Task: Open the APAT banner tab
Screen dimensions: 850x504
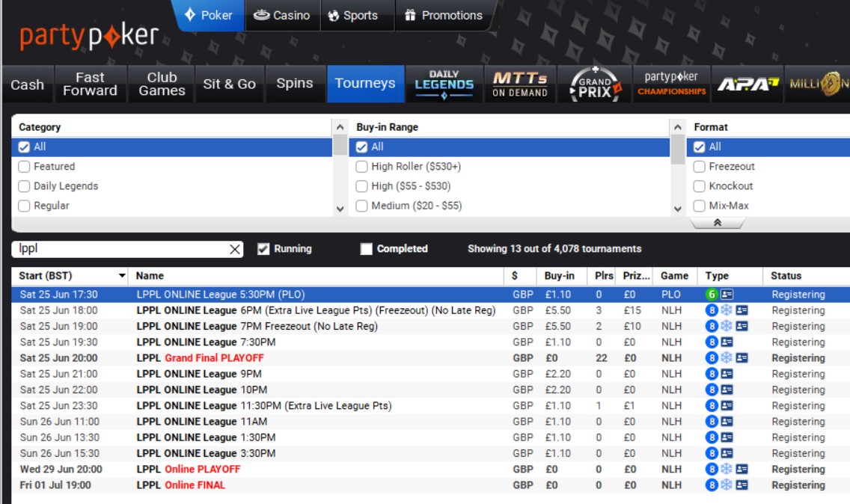Action: pyautogui.click(x=747, y=84)
